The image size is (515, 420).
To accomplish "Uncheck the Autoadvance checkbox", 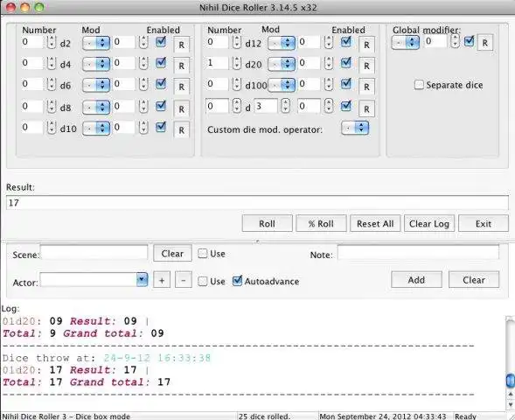I will [x=237, y=281].
